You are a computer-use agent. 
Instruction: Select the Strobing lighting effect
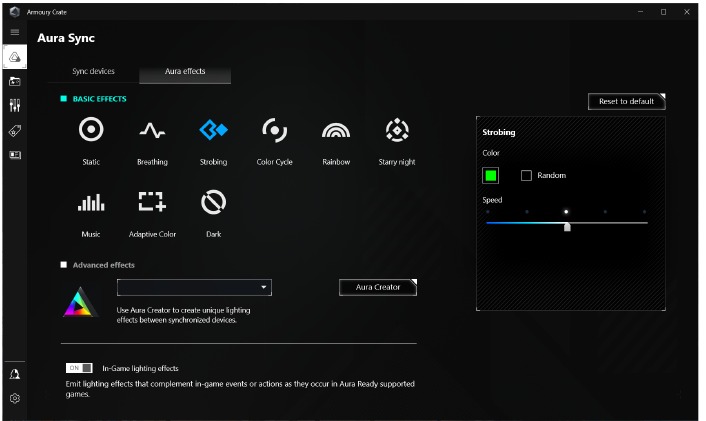(213, 130)
